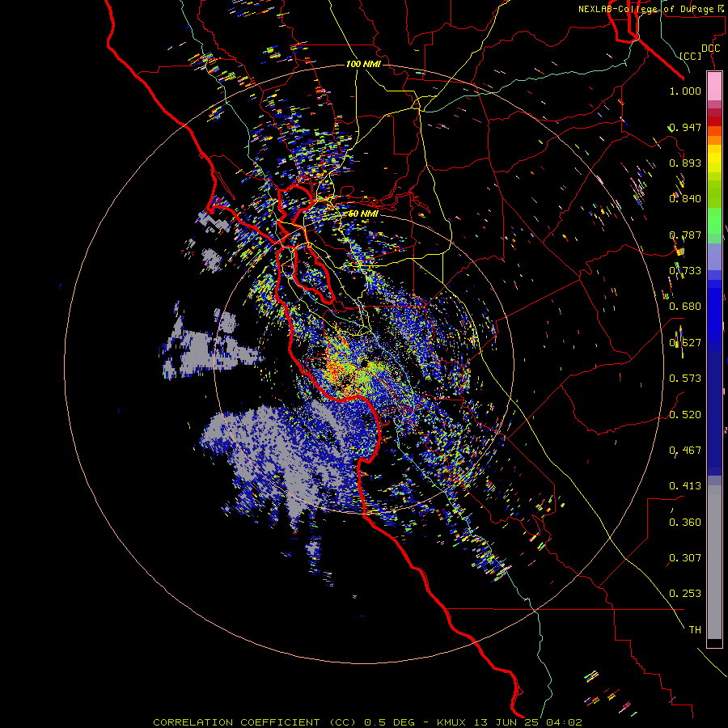Select the 0.893 scale value

tap(685, 163)
